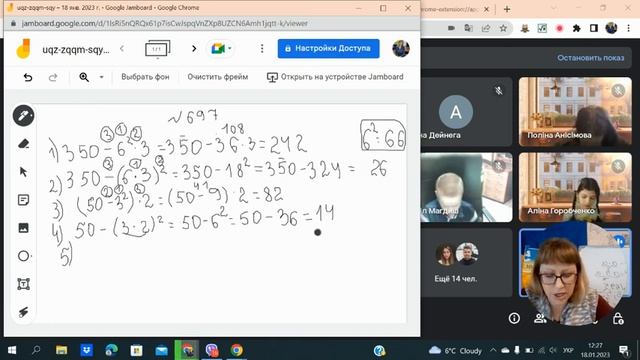Image resolution: width=640 pixels, height=360 pixels.
Task: Open Ещё 14 чел. participants tile
Action: (467, 262)
